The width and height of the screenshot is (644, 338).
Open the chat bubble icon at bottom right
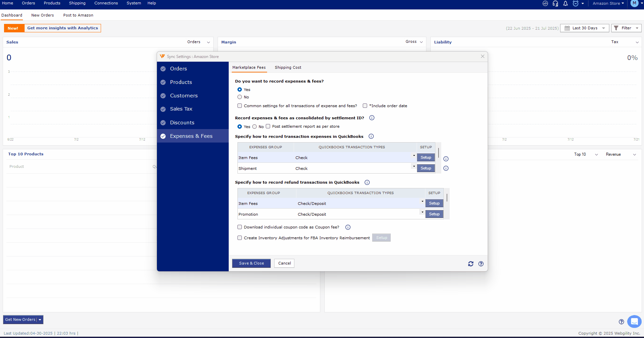634,321
